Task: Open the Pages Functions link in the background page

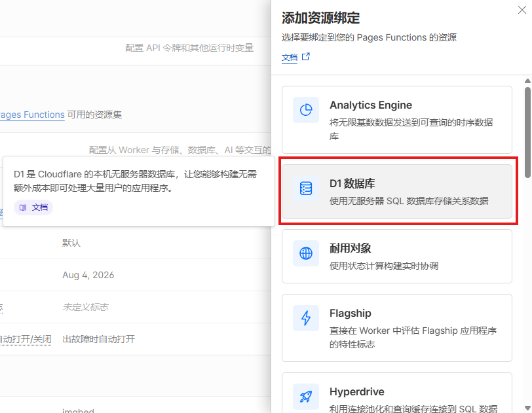Action: 32,115
